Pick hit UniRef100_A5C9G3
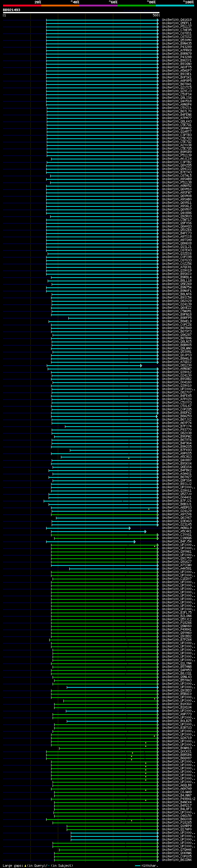 176,457
